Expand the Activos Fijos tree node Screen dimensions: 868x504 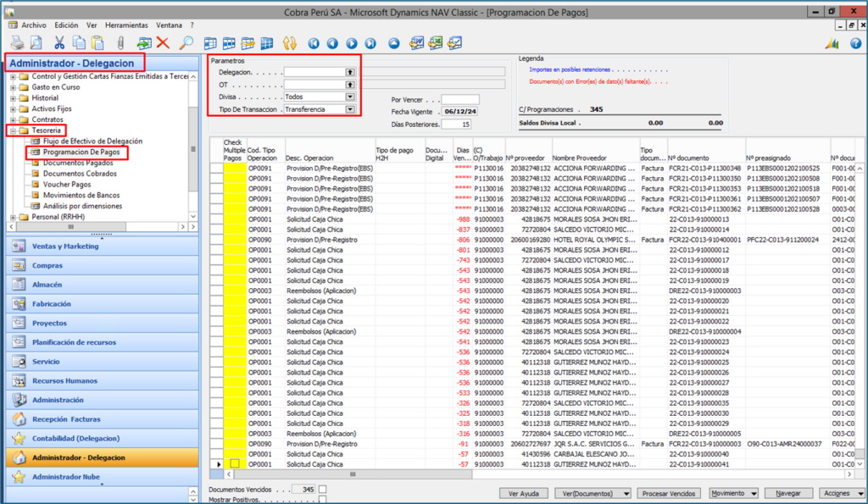13,109
